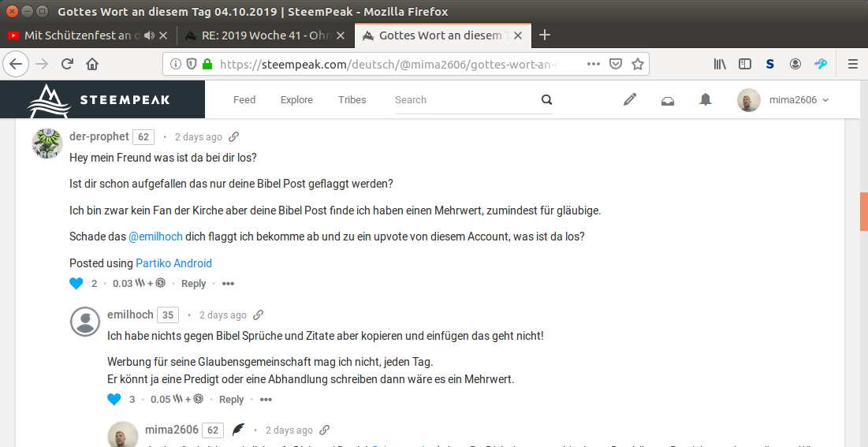
Task: Mute audio on the Schützenfest tab
Action: (x=149, y=35)
